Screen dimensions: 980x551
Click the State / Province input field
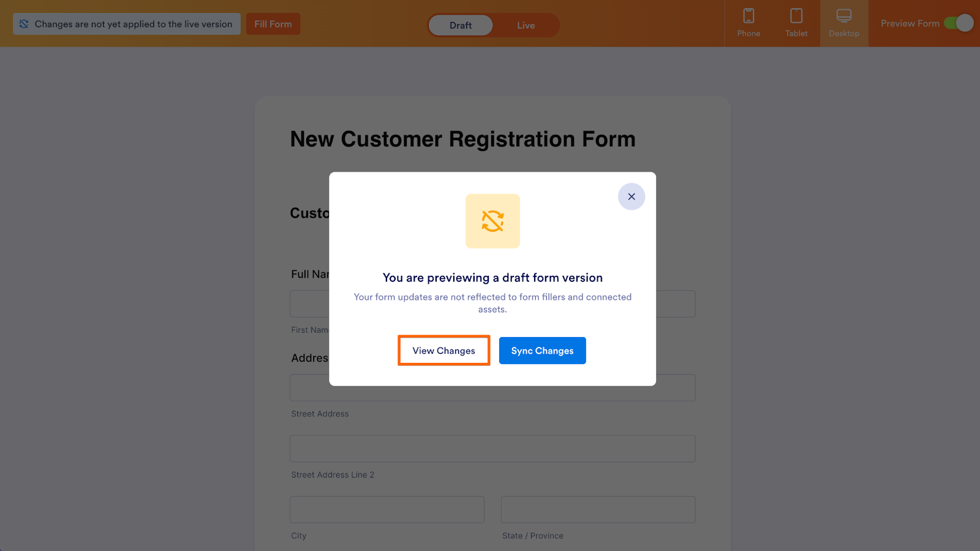point(598,509)
